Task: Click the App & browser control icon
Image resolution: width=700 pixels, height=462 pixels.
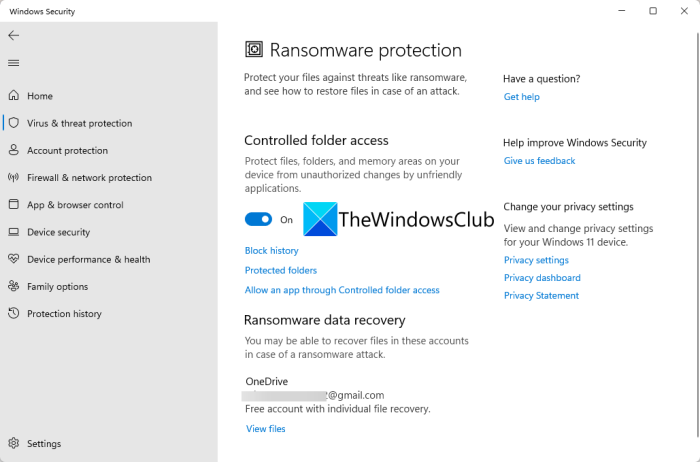Action: click(x=13, y=205)
